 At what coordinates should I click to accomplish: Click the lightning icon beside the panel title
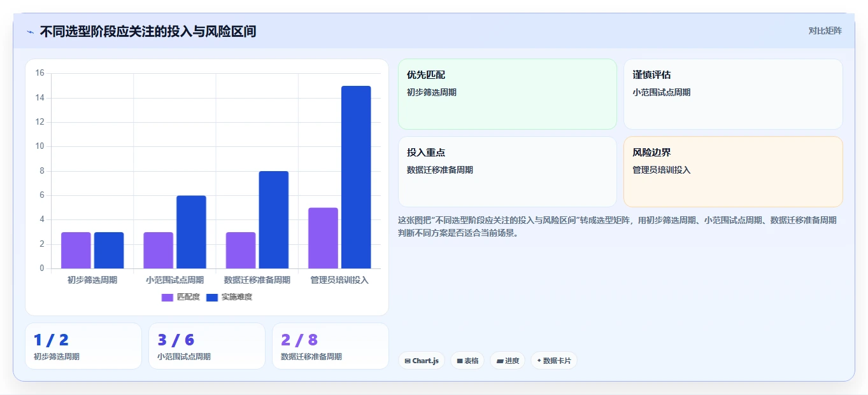(30, 32)
